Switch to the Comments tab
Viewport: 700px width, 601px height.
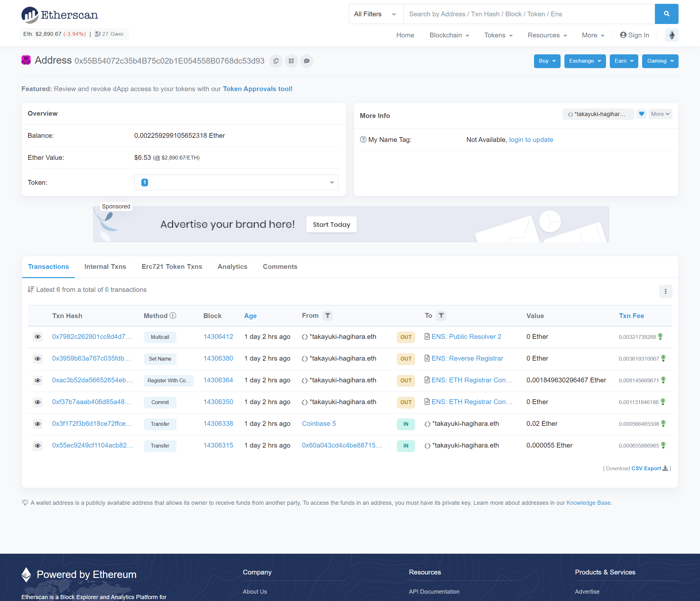(x=280, y=266)
